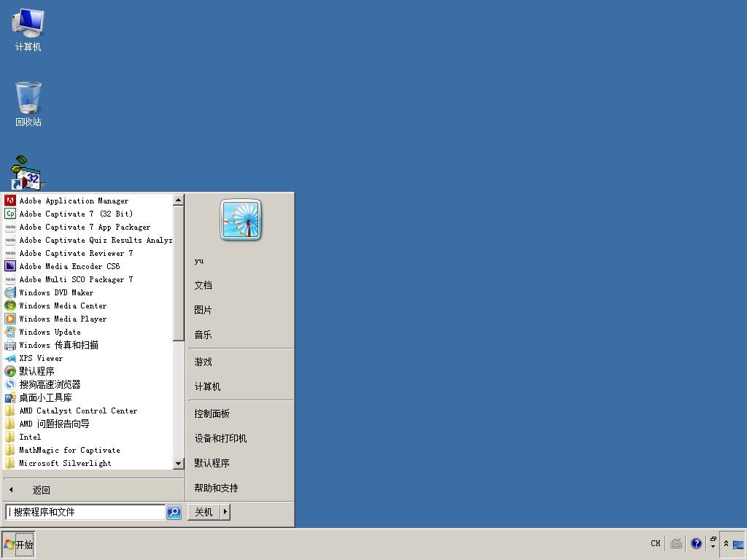
Task: Open Adobe Multi SCO Packager 7 icon
Action: pyautogui.click(x=10, y=279)
